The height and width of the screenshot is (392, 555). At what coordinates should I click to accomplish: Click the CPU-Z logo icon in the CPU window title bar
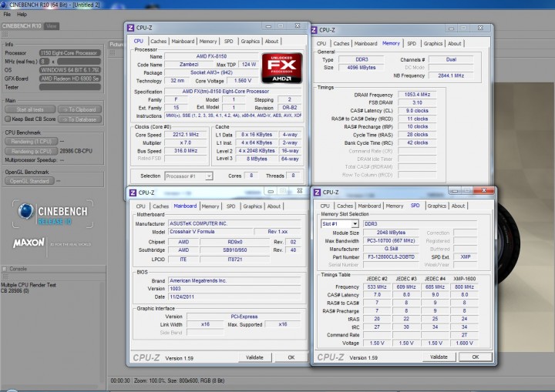coord(131,28)
